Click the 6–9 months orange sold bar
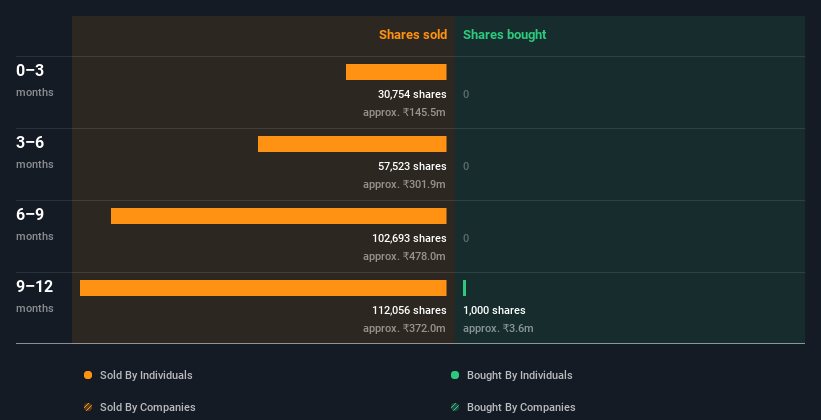The image size is (821, 420). coord(278,216)
